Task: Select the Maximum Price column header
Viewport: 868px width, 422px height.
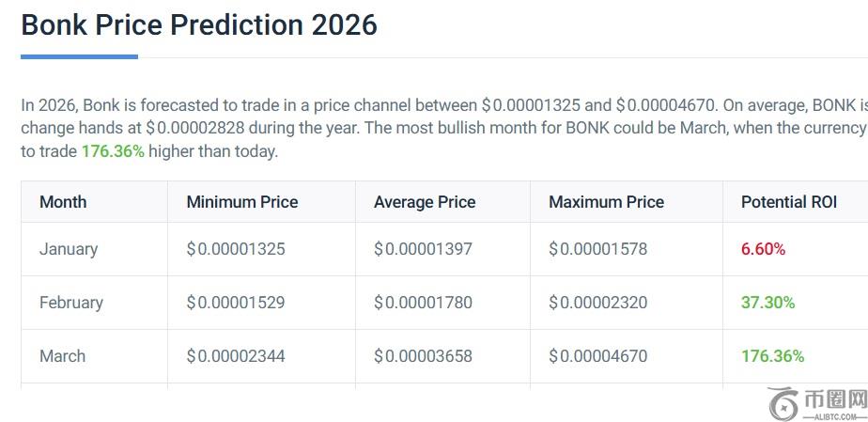Action: point(606,202)
